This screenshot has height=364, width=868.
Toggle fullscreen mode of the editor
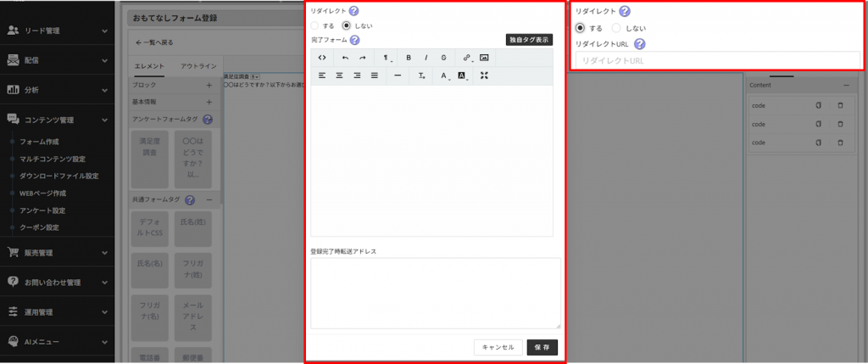coord(484,76)
